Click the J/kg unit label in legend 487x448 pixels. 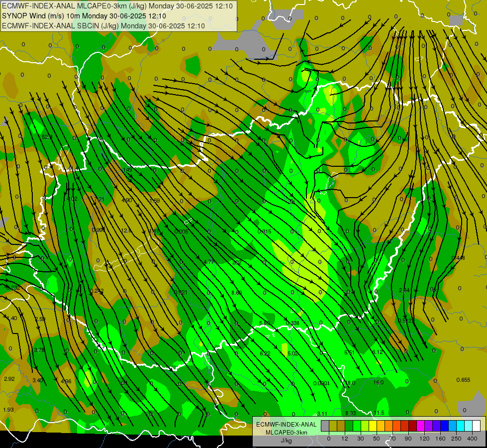pos(286,441)
